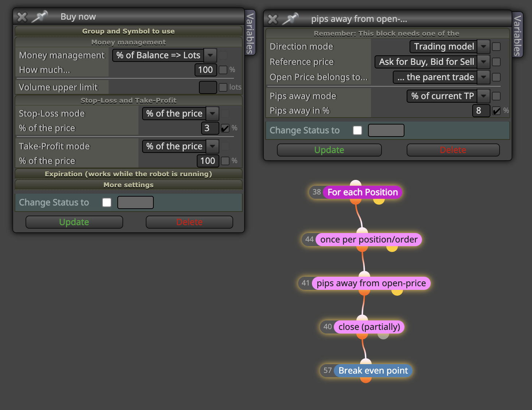The image size is (532, 410).
Task: Toggle the Volume upper limit lots checkbox
Action: point(223,87)
